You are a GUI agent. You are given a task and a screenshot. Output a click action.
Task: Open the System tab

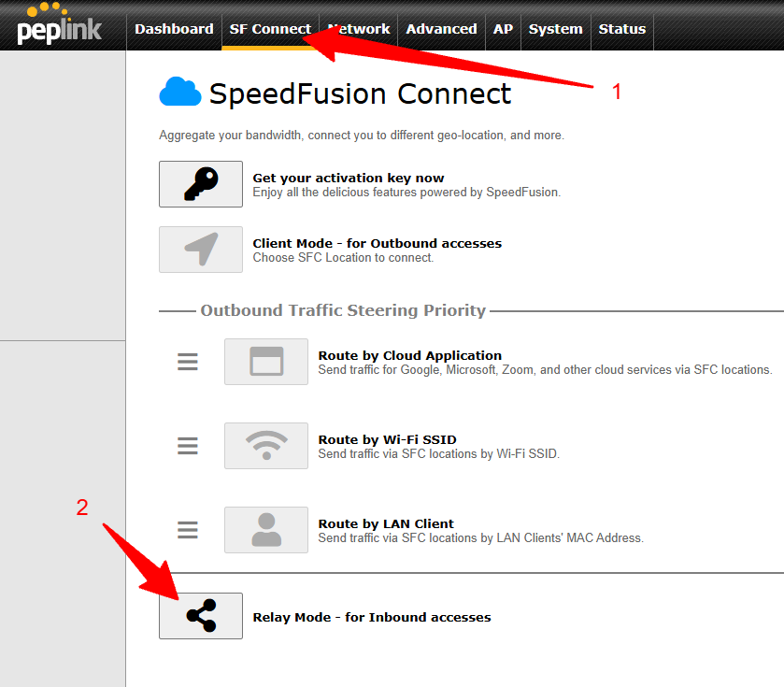click(x=556, y=29)
